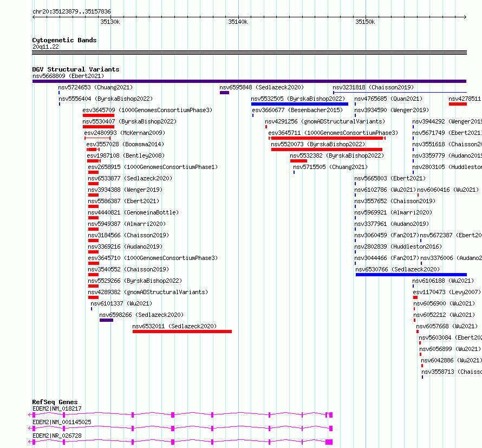Open nsv5724653 (Chuang2021) variant label
Viewport: 482px width, 448px height.
point(95,87)
